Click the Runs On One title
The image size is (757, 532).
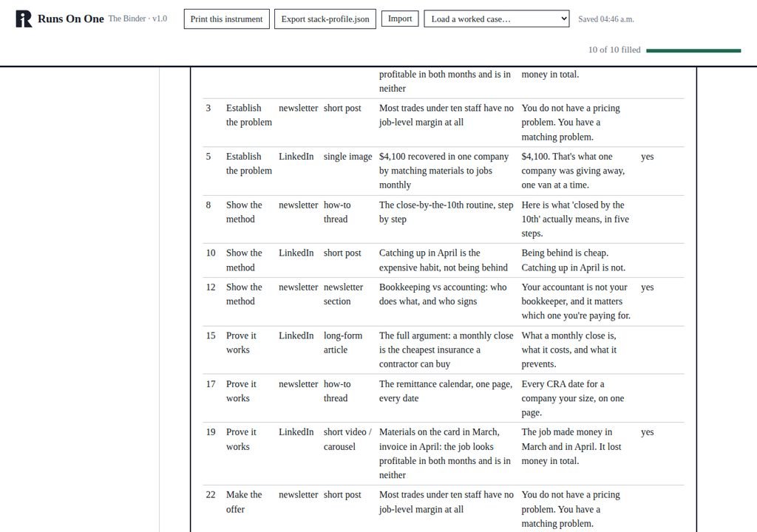point(70,18)
